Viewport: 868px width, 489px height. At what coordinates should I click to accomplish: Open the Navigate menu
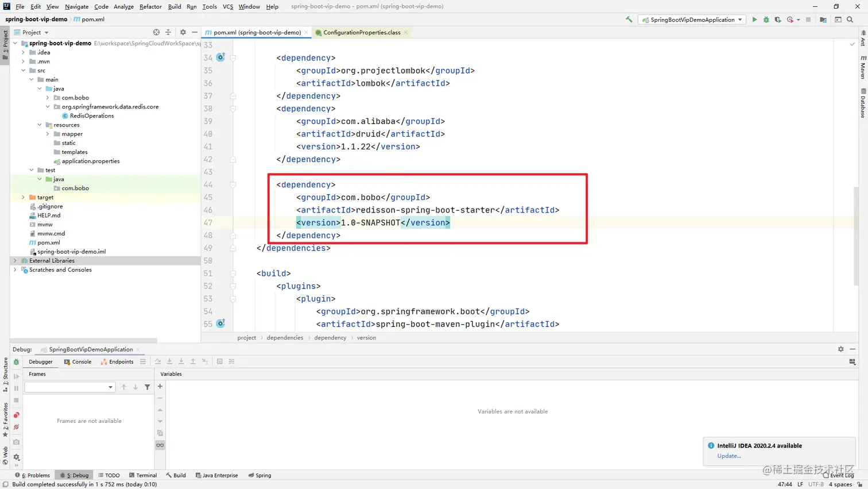tap(76, 6)
